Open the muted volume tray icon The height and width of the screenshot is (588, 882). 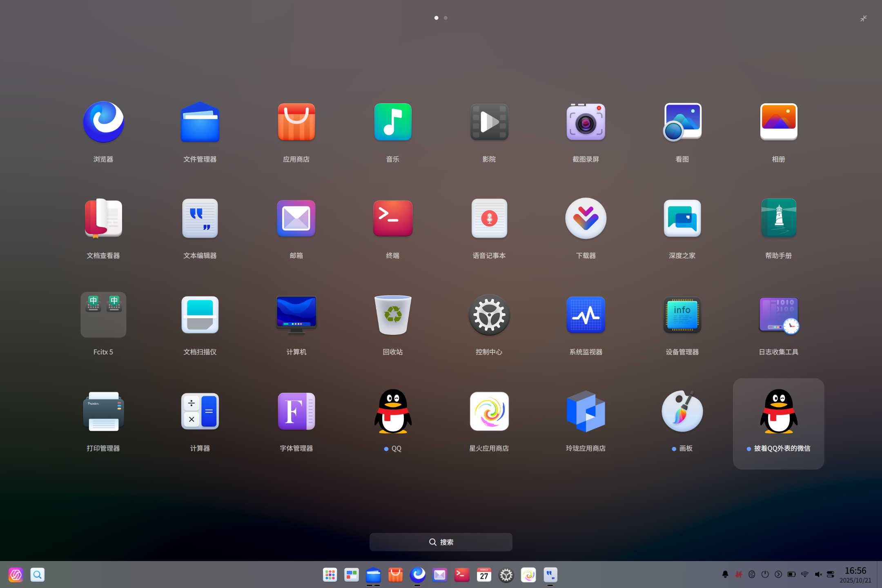click(x=818, y=575)
